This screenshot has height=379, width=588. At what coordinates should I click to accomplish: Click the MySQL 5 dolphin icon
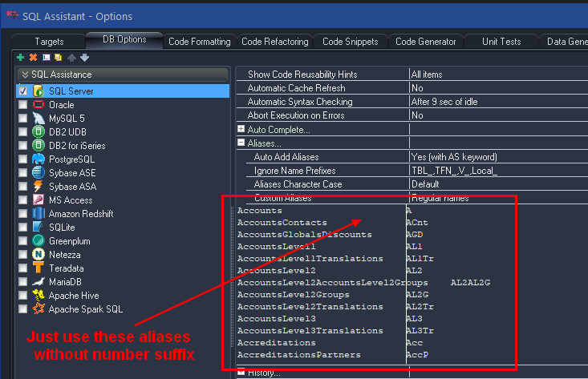39,119
